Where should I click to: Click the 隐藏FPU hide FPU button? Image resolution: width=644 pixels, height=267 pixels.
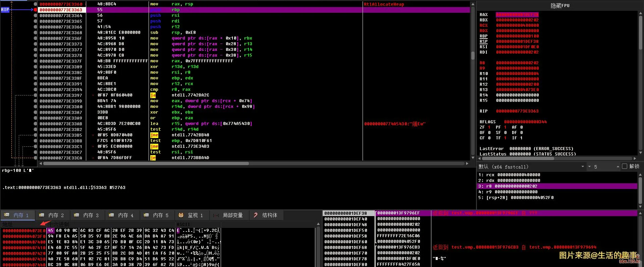coord(560,6)
